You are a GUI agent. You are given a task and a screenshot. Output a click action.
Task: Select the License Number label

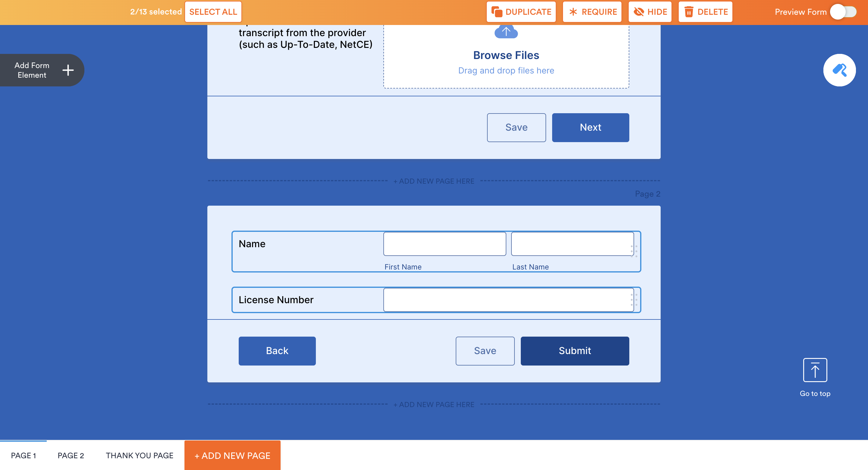(x=276, y=300)
